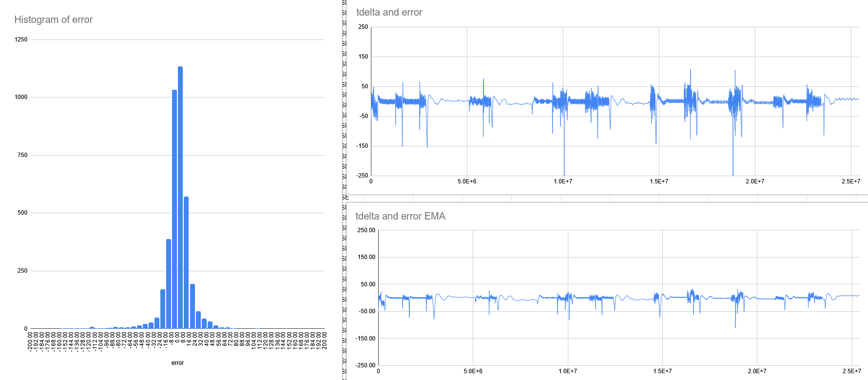Select the "tdelta and error" chart title
This screenshot has width=868, height=380.
click(389, 12)
